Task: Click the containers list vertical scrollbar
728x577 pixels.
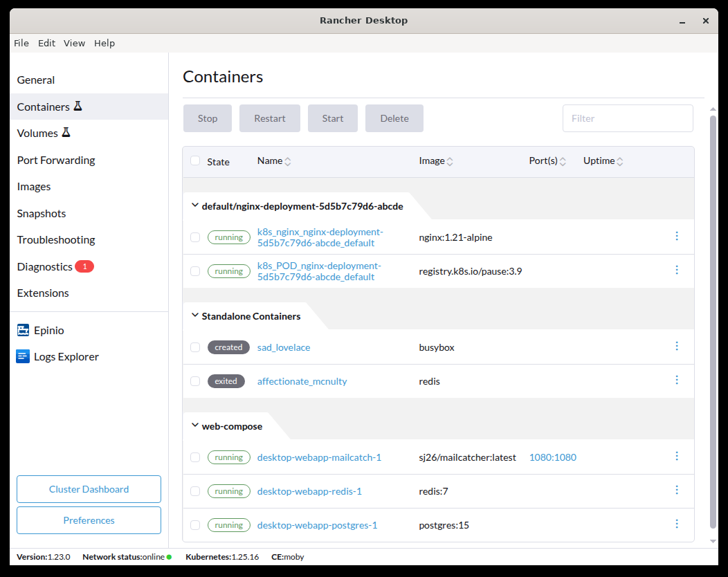Action: click(713, 322)
